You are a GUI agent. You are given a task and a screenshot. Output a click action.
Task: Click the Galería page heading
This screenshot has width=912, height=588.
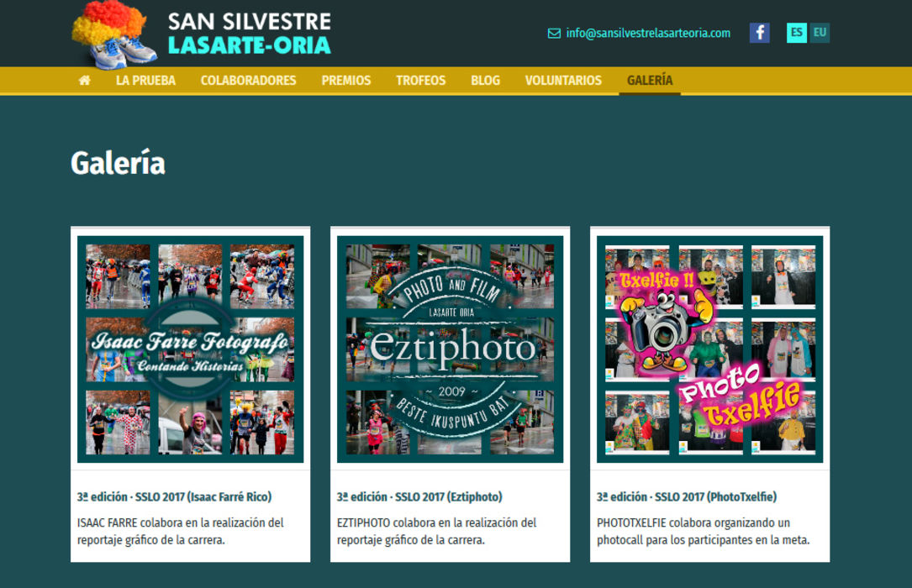coord(118,163)
